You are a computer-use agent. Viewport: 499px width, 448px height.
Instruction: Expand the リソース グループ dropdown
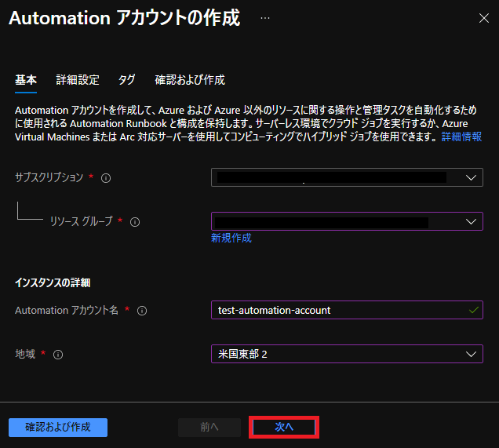(347, 221)
